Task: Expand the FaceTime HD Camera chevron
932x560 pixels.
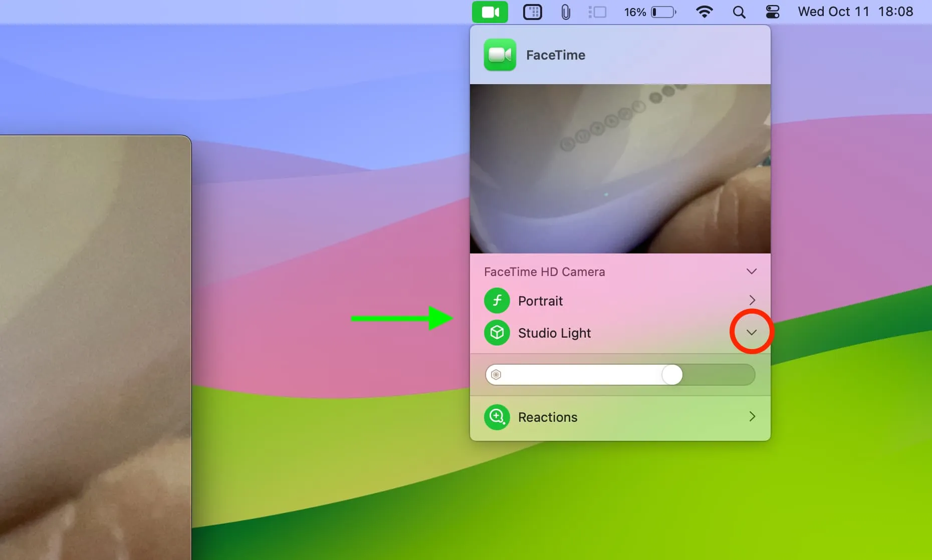Action: 751,271
